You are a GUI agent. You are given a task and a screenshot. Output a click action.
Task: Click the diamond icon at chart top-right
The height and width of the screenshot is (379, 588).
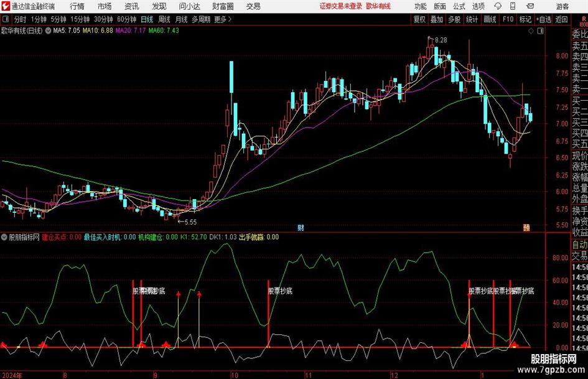(x=531, y=31)
